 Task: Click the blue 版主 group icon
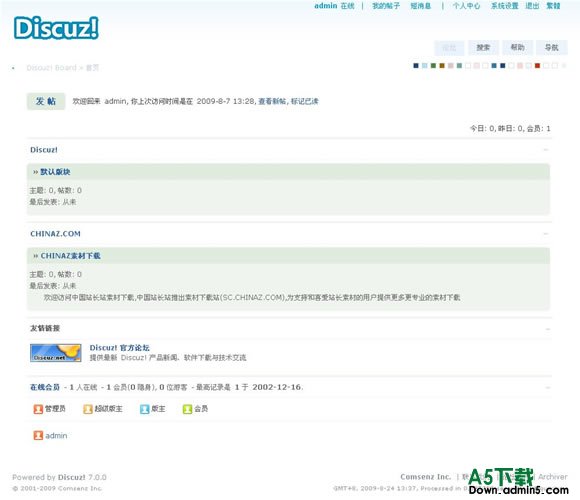click(144, 409)
